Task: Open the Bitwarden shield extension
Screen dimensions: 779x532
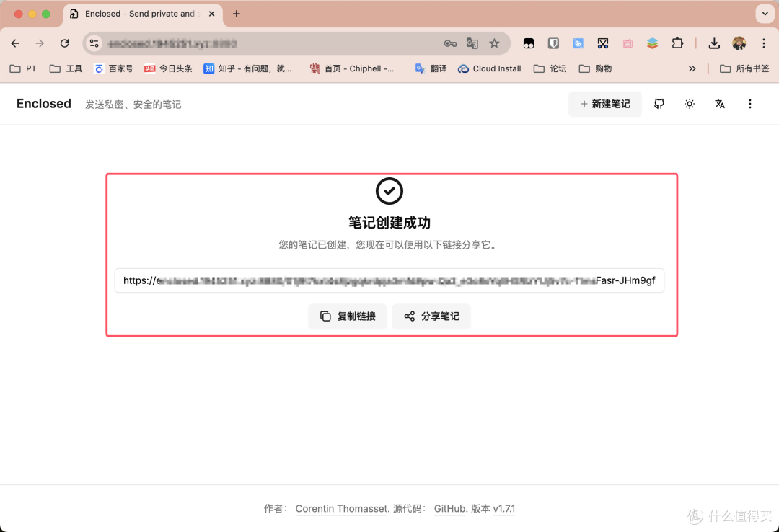Action: (553, 44)
